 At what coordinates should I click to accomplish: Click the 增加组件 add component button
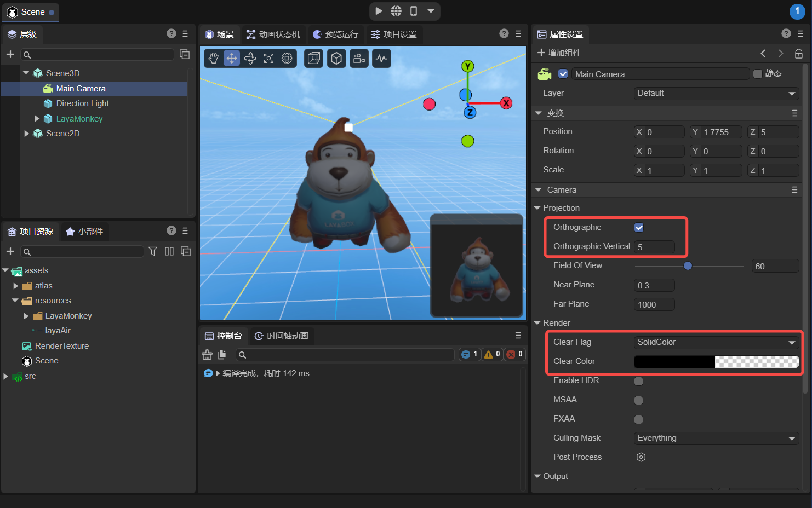[x=559, y=53]
